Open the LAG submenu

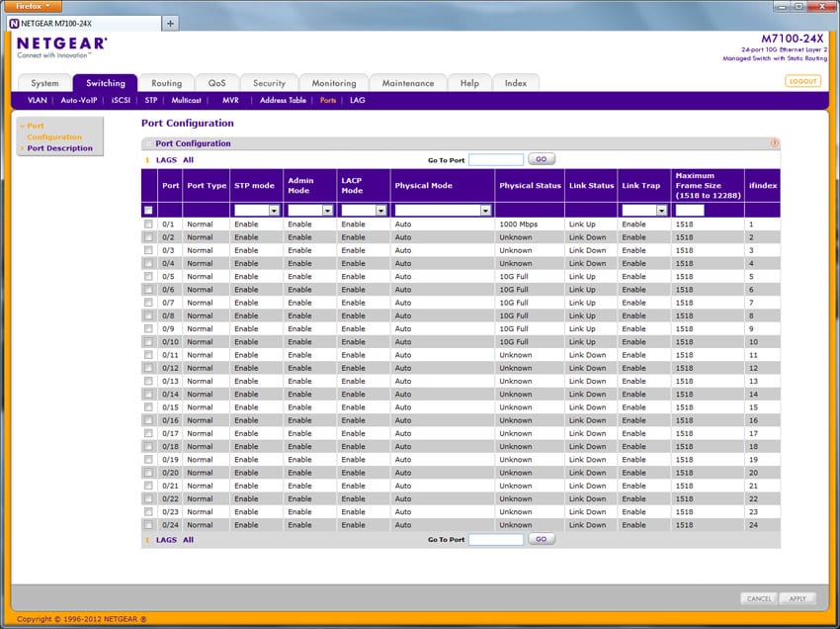pyautogui.click(x=358, y=100)
